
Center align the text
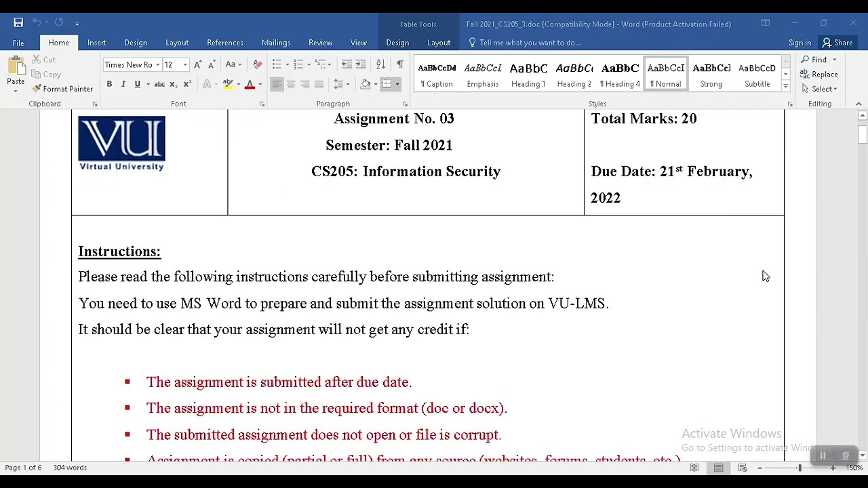pos(291,84)
